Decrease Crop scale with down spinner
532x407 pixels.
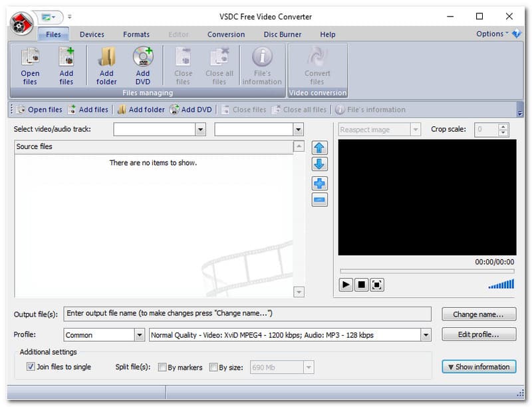pyautogui.click(x=503, y=132)
